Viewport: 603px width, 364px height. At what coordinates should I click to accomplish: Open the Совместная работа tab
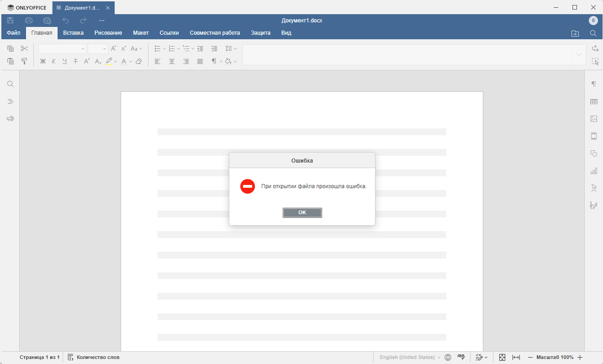click(x=215, y=33)
